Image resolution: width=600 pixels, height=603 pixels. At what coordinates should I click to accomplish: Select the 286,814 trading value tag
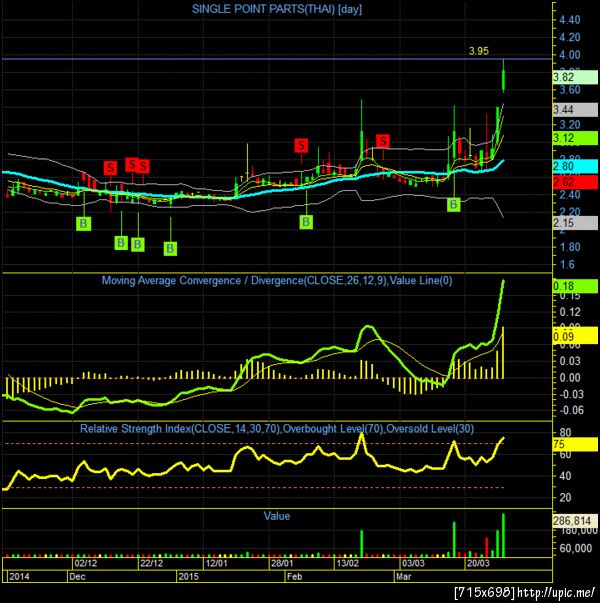tap(575, 521)
